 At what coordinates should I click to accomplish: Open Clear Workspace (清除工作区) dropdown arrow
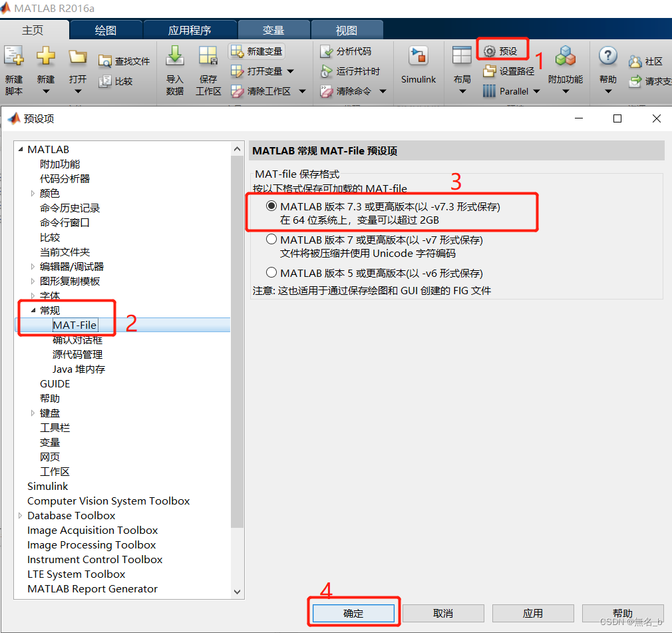coord(302,91)
